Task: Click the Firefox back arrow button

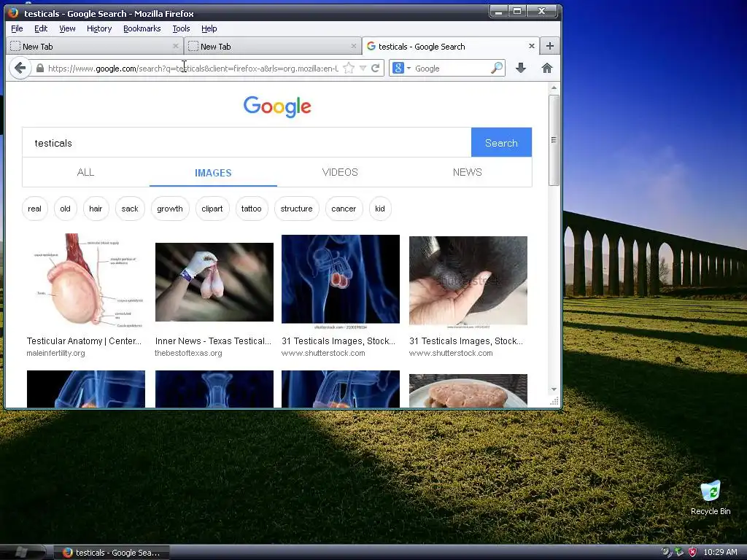Action: pyautogui.click(x=20, y=68)
